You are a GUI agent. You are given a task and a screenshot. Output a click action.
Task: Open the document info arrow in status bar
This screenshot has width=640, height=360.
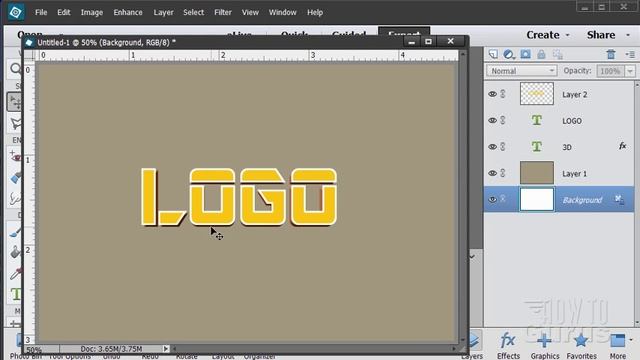(166, 349)
